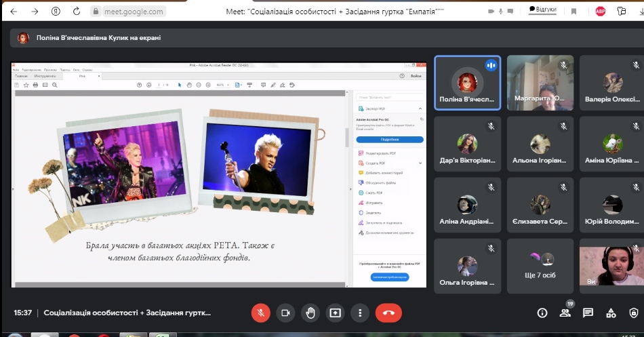Viewport: 644px width, 337px height.
Task: Leave the call with red hang-up button
Action: pyautogui.click(x=388, y=313)
